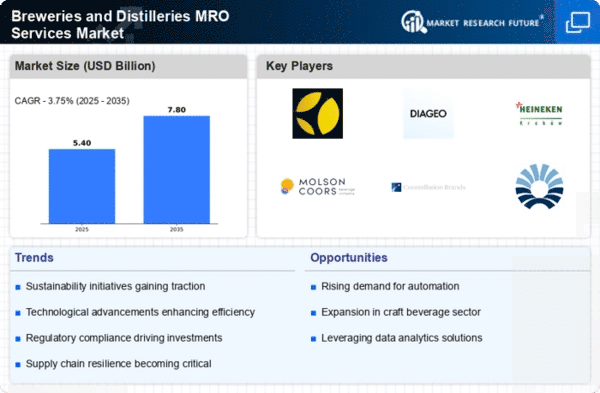Click 'Supply chain resilience becoming critical'

coord(118,364)
